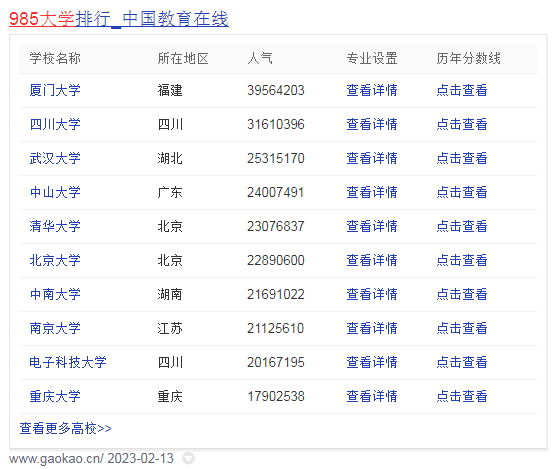View 查看详情 for 中山大学
Screen dimensions: 557x469
tap(372, 192)
